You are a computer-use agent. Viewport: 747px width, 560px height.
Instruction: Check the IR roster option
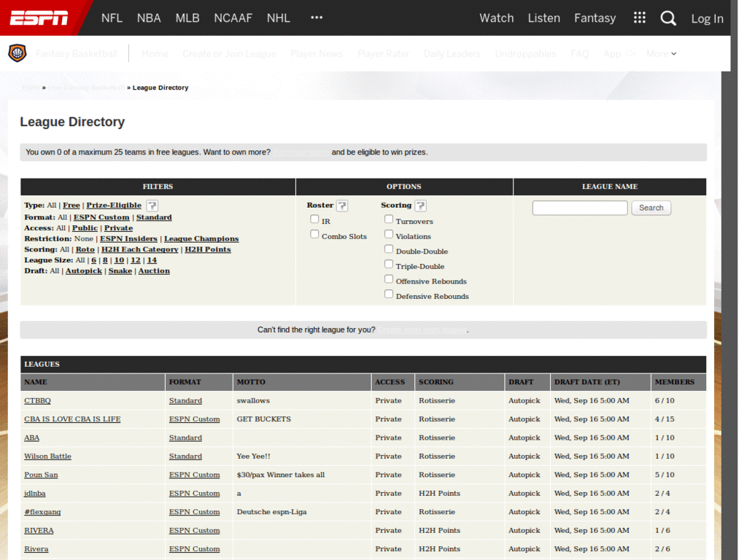(x=314, y=219)
